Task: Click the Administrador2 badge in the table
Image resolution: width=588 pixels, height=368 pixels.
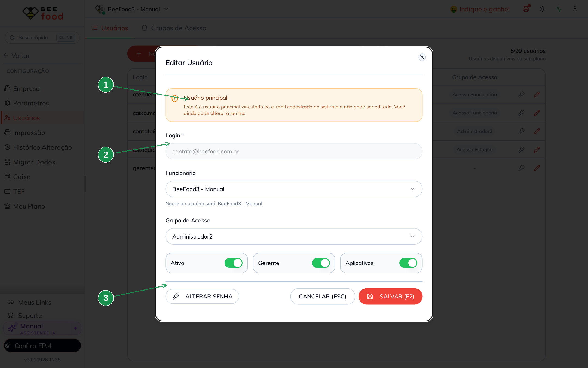Action: point(474,131)
